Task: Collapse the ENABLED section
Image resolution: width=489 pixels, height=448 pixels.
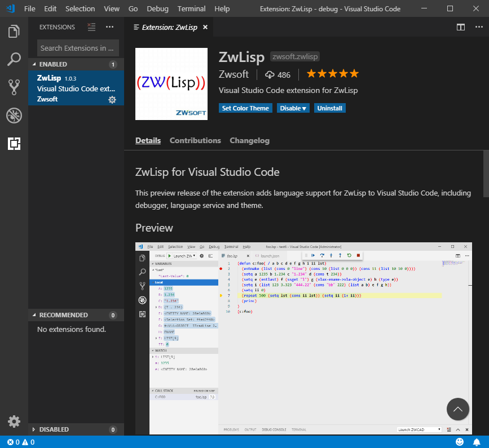Action: click(76, 64)
